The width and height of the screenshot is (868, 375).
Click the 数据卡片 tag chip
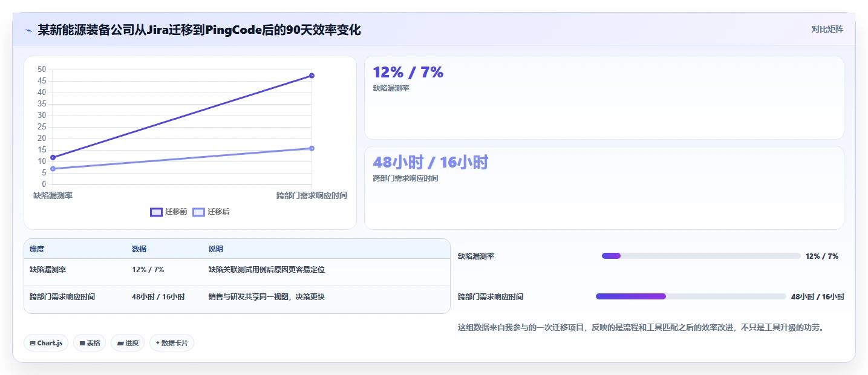pyautogui.click(x=172, y=343)
